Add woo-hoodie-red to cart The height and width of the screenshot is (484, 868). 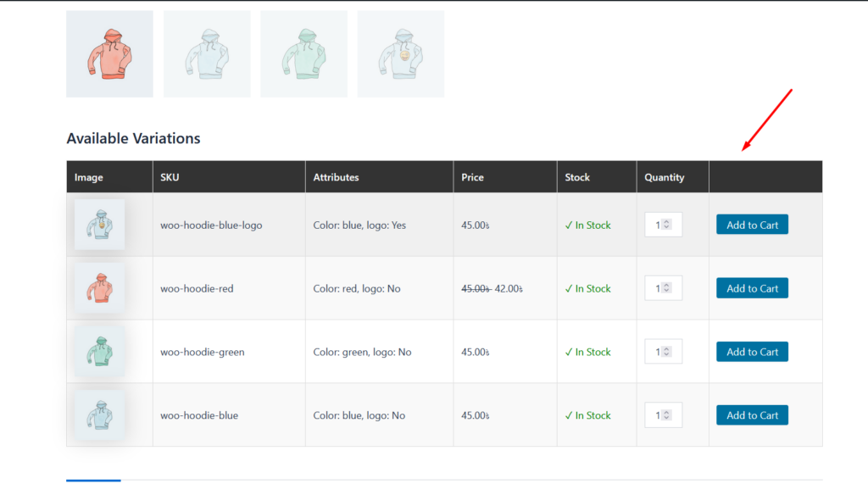coord(752,288)
